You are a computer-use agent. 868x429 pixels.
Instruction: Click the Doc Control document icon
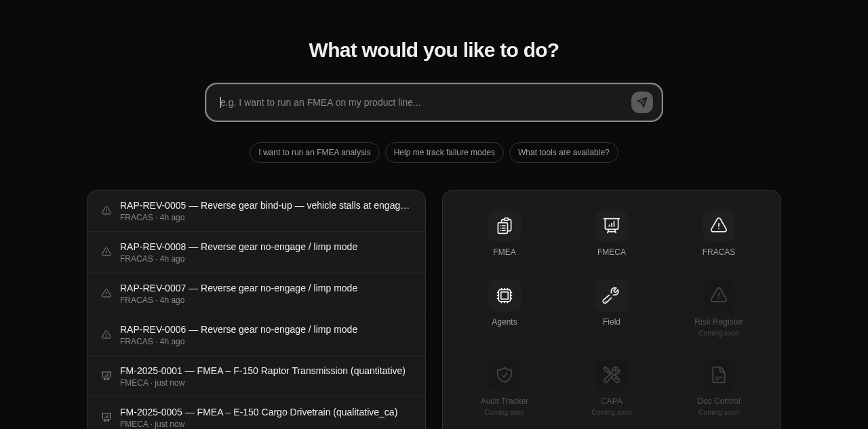pyautogui.click(x=719, y=375)
